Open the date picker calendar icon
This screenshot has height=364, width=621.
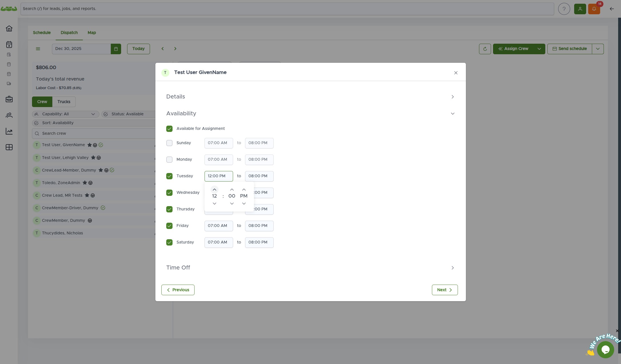[x=116, y=49]
